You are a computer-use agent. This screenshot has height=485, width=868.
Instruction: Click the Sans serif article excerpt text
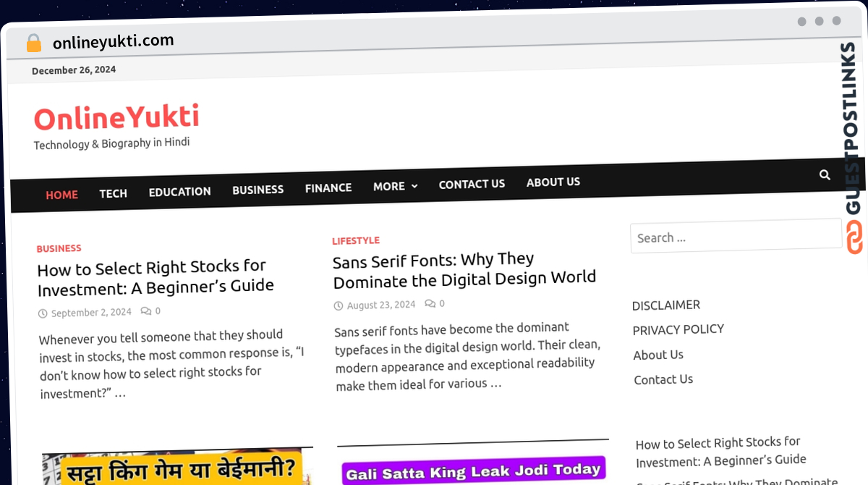pos(467,355)
